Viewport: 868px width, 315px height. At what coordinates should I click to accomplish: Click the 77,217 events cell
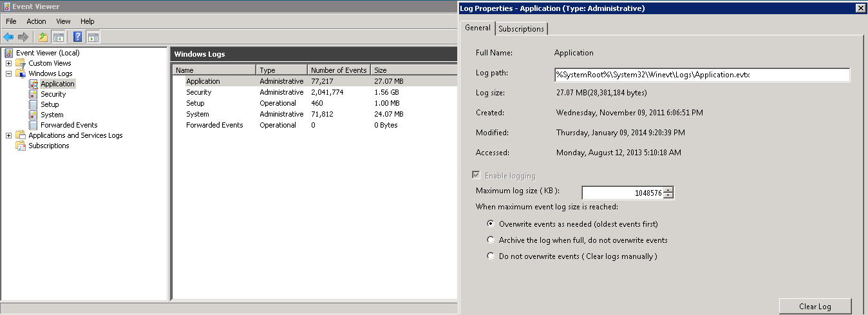point(322,81)
